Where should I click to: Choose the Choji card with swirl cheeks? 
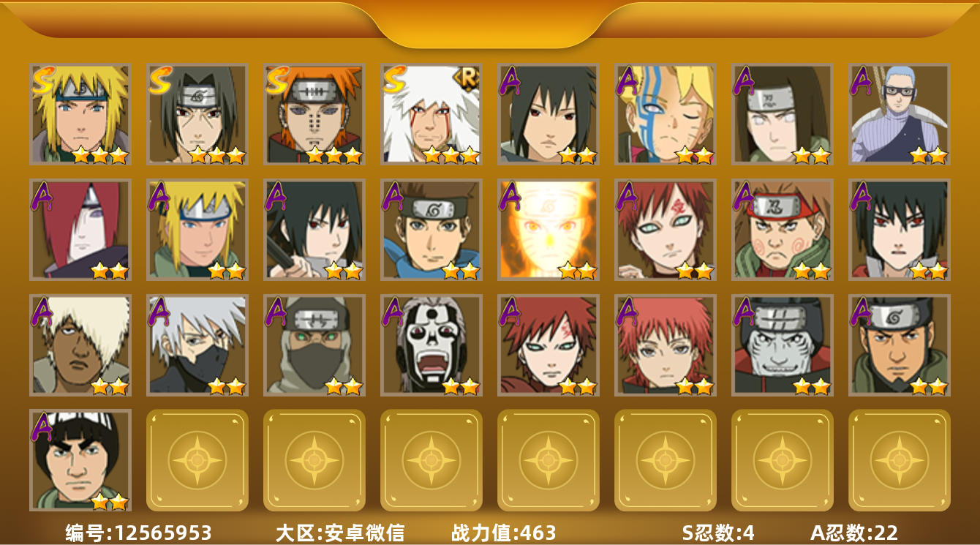(783, 230)
